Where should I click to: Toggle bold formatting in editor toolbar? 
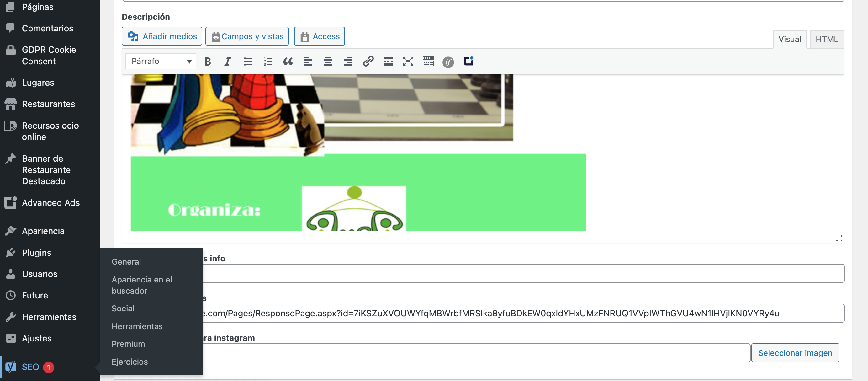pyautogui.click(x=208, y=62)
